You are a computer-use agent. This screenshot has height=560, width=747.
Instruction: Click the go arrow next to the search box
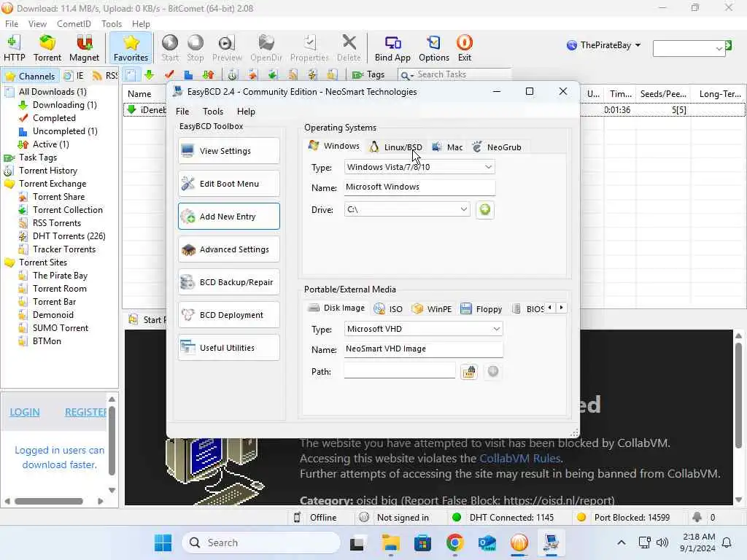pos(729,46)
